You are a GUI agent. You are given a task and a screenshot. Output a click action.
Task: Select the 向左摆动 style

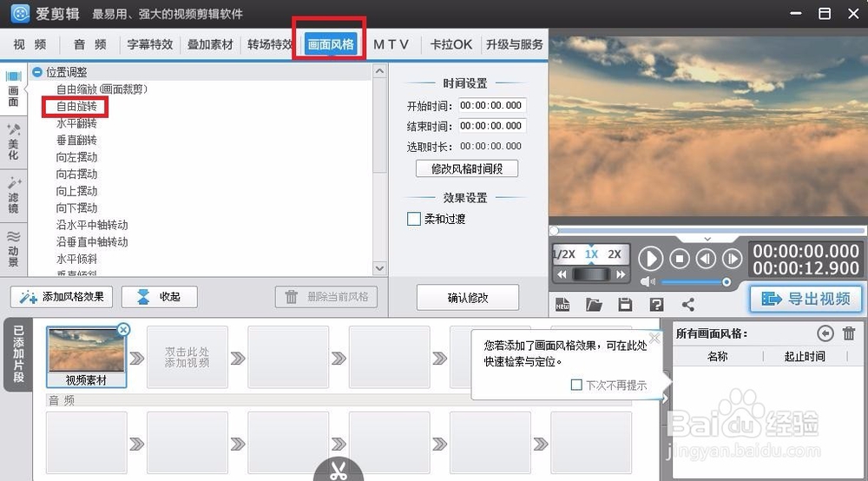[x=76, y=157]
